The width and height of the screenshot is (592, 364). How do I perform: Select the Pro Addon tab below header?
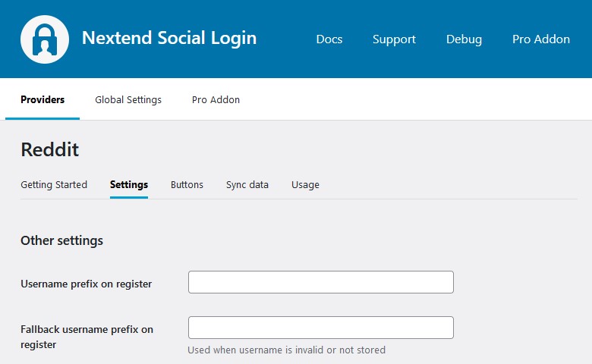point(216,99)
